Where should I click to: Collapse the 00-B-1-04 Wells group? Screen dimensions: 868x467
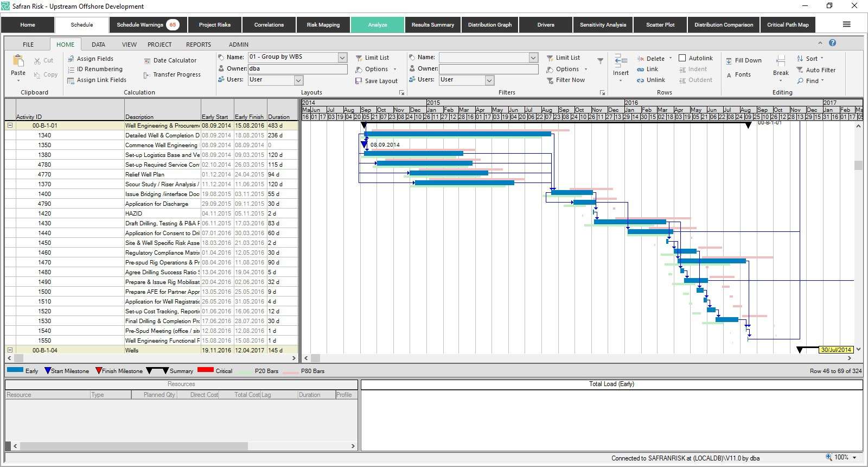pyautogui.click(x=10, y=350)
